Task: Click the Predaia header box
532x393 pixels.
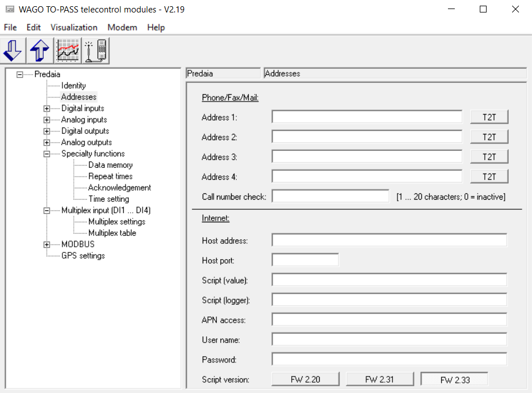Action: click(223, 74)
